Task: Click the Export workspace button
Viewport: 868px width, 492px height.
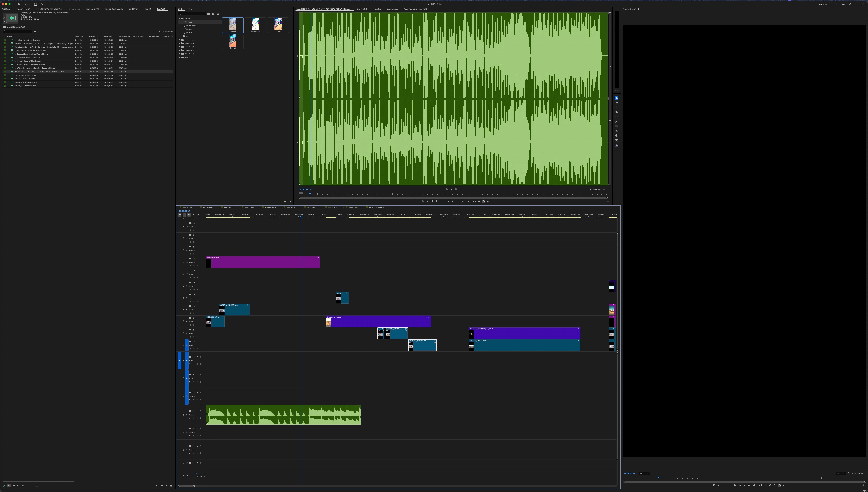Action: pyautogui.click(x=44, y=4)
